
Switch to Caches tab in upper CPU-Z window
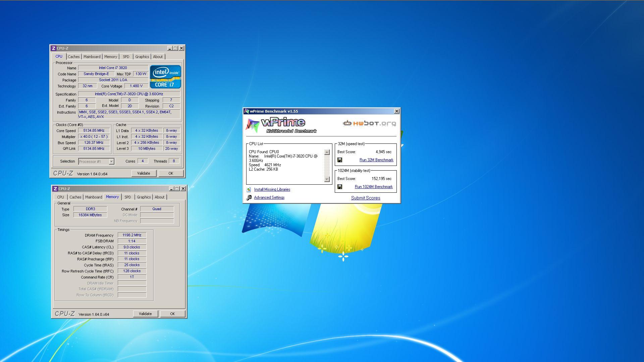(74, 57)
